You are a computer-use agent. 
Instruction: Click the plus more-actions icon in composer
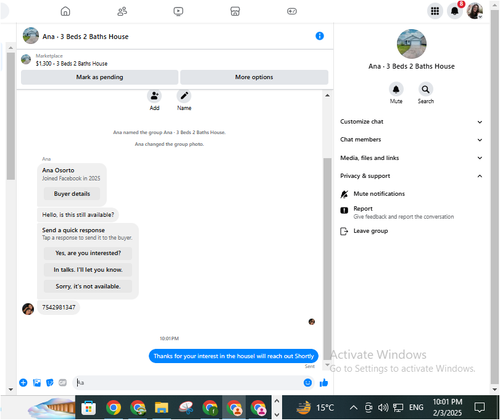pos(23,383)
